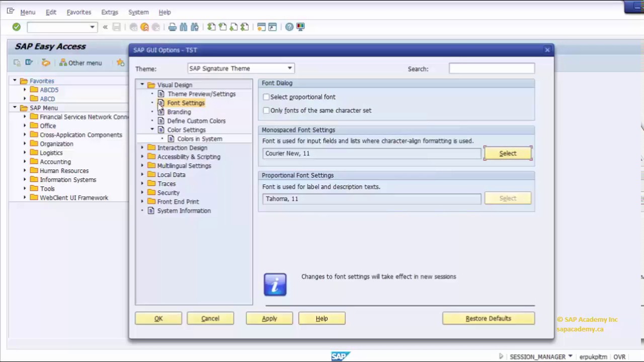Click the Apply button
Image resolution: width=644 pixels, height=362 pixels.
tap(269, 318)
